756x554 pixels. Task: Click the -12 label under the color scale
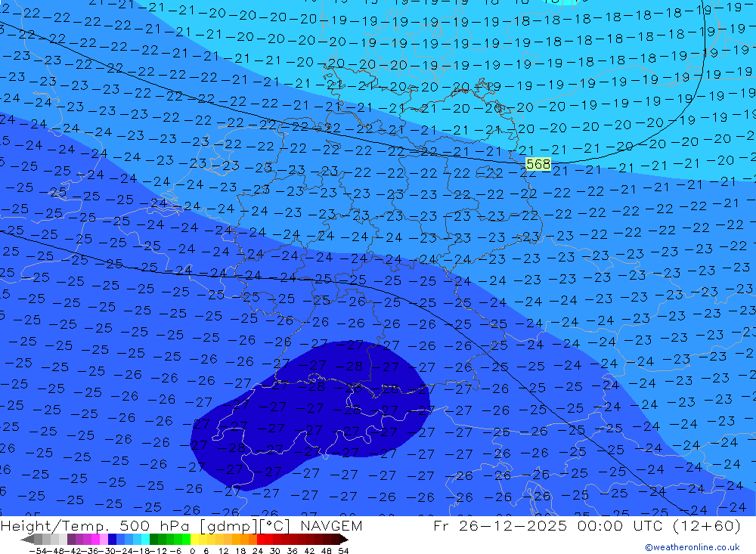(x=158, y=551)
